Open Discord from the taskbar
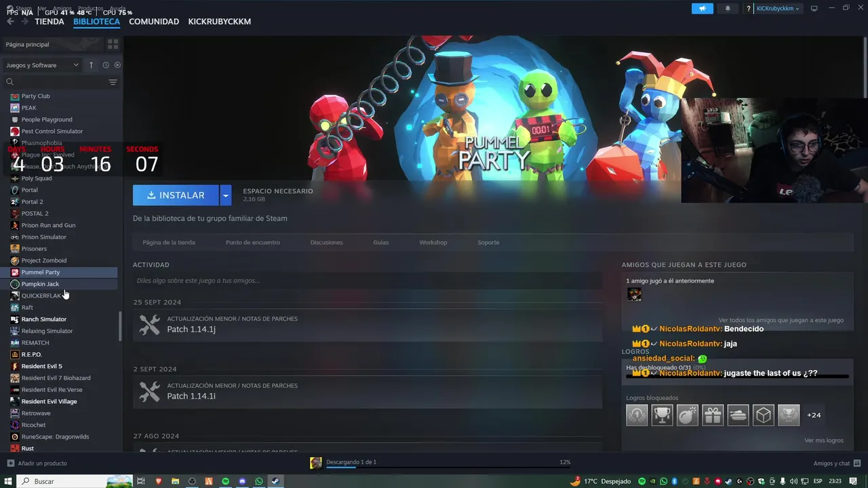 (243, 481)
